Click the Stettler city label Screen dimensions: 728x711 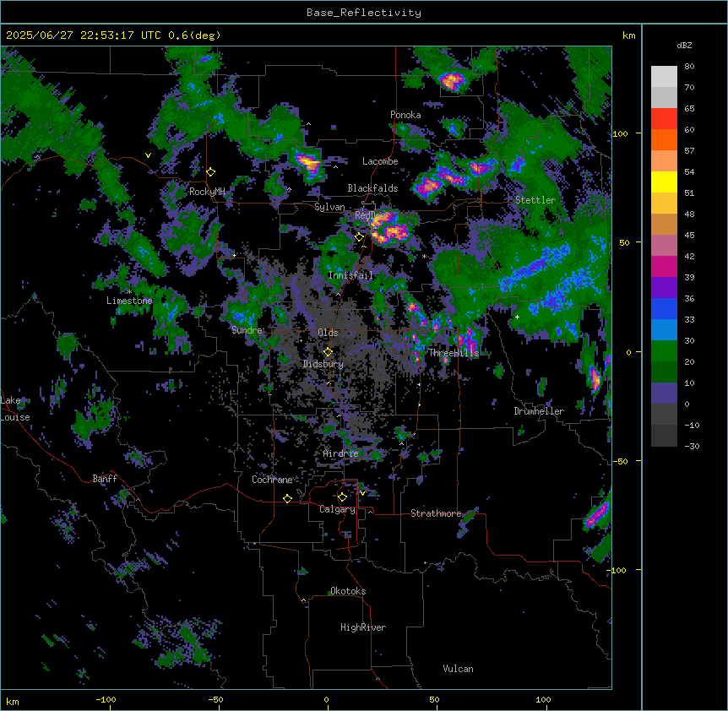click(x=535, y=200)
